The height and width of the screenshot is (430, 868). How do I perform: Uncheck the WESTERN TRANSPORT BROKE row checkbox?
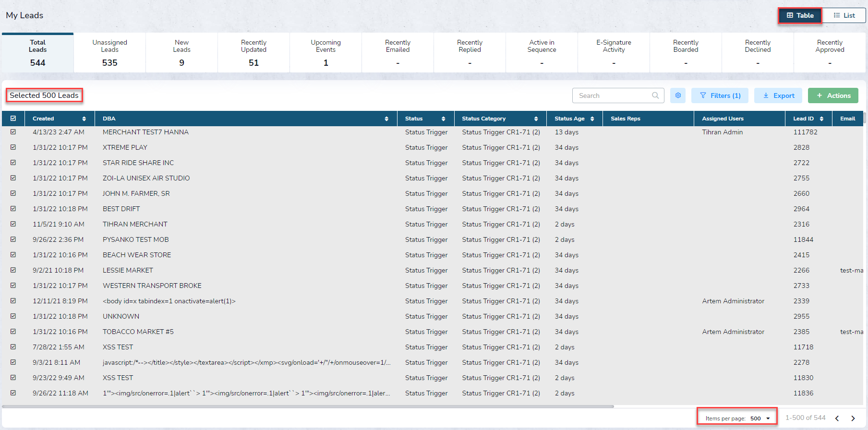click(13, 286)
